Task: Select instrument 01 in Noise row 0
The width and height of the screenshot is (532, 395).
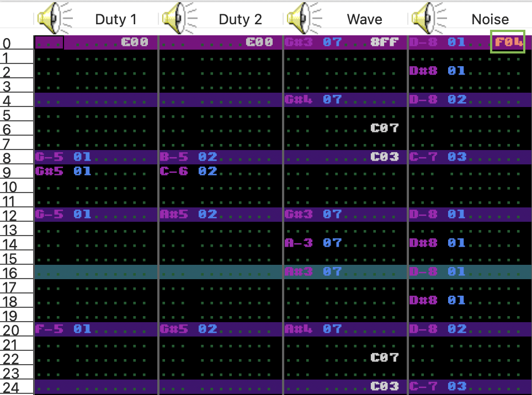Action: 457,42
